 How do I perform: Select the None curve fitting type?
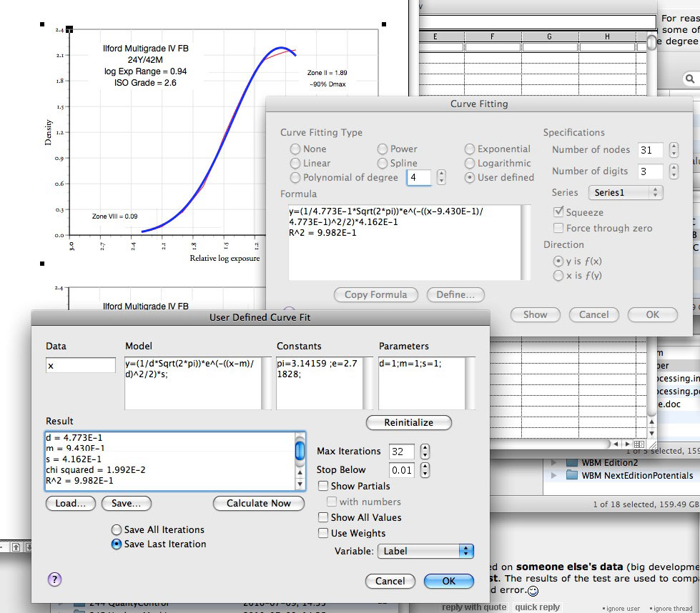pos(295,149)
